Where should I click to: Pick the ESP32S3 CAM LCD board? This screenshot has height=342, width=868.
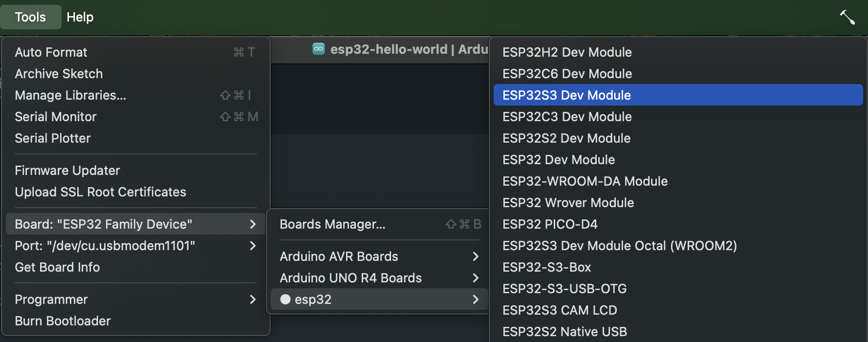tap(678, 310)
